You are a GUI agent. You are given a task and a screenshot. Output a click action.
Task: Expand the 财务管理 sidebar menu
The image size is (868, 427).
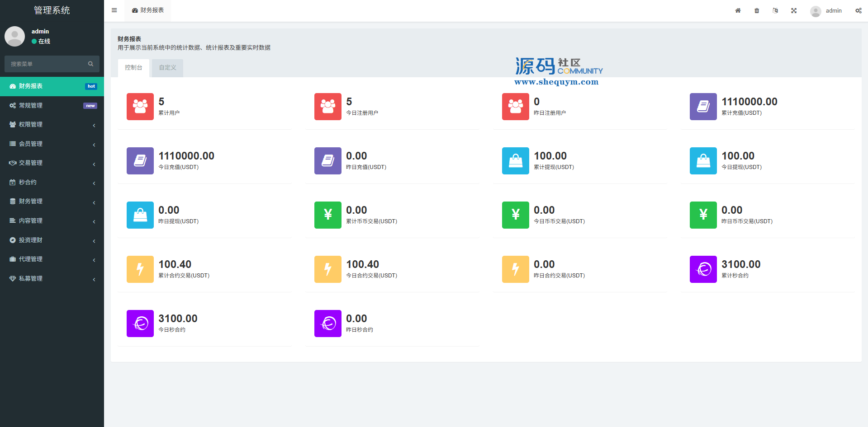(52, 202)
